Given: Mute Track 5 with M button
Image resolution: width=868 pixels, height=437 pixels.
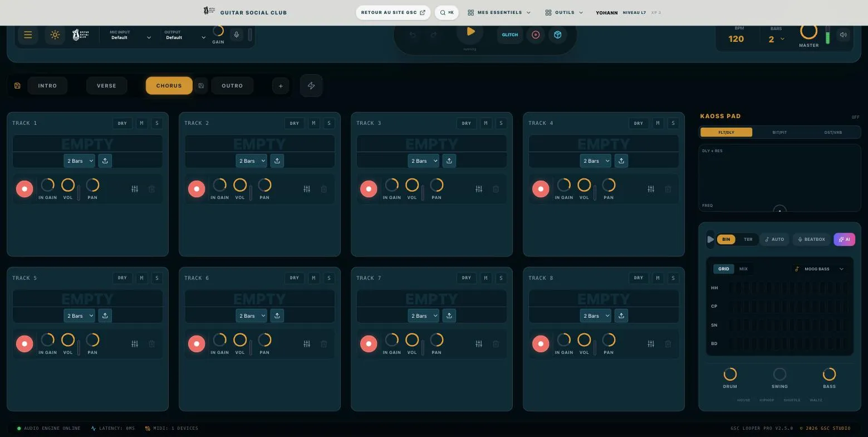Looking at the screenshot, I should point(141,278).
